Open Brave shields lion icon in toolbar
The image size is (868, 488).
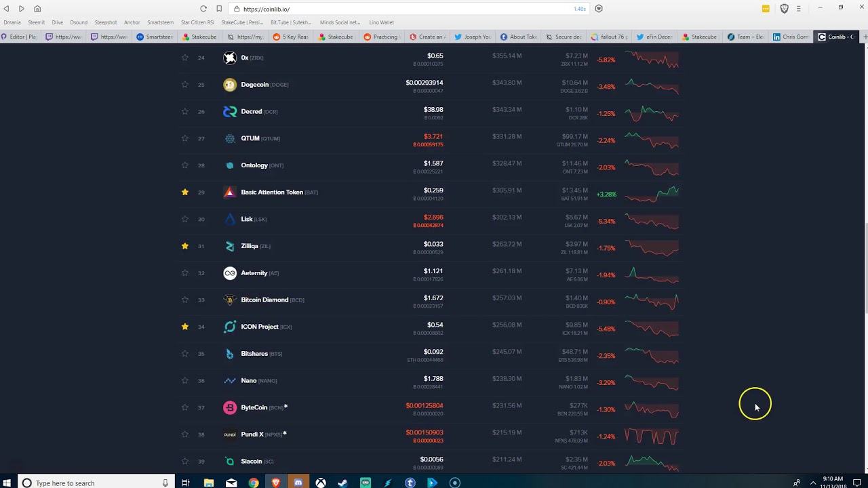785,9
